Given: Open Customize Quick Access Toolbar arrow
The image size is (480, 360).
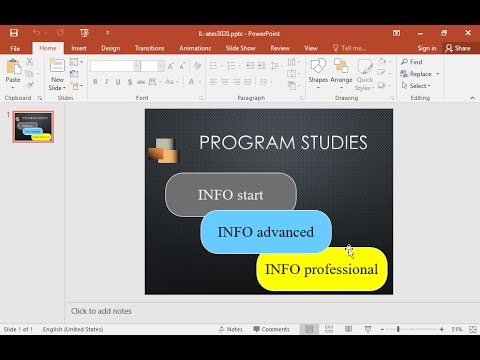Looking at the screenshot, I should coord(108,33).
